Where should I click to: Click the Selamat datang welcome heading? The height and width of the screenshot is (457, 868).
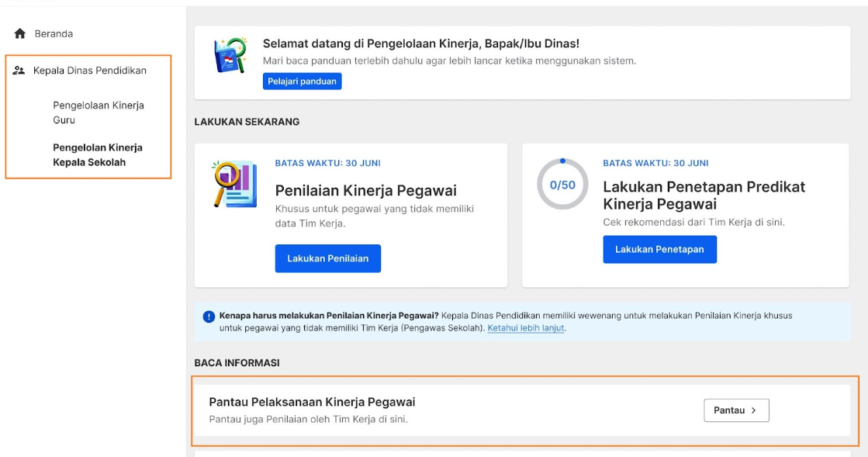click(x=420, y=43)
